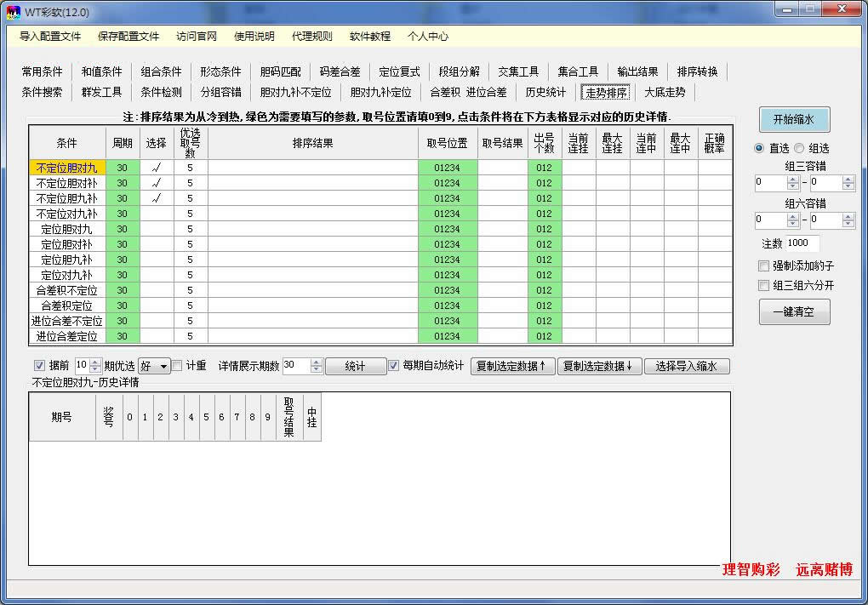Viewport: 868px width, 605px height.
Task: Select the 组选 radio button
Action: (798, 148)
